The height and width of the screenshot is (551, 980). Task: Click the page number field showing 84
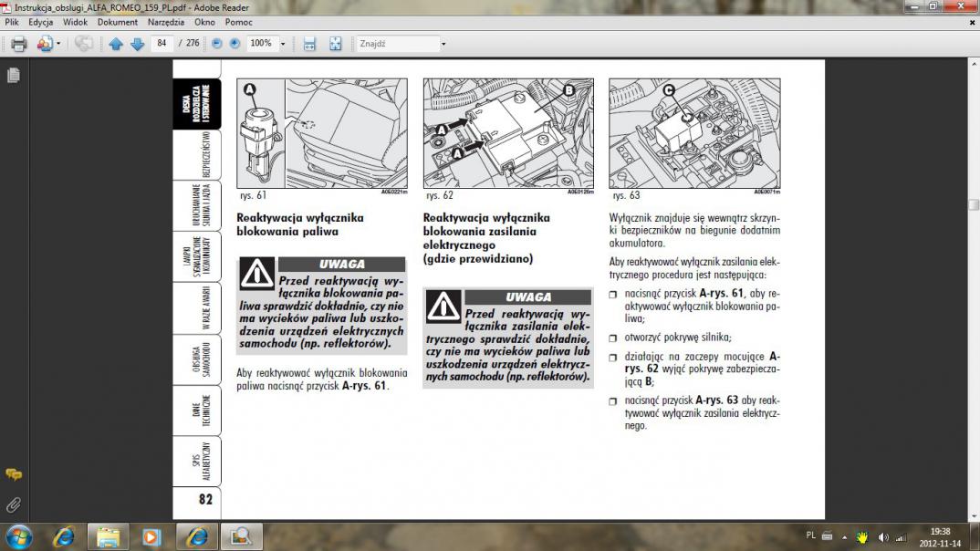pyautogui.click(x=162, y=43)
